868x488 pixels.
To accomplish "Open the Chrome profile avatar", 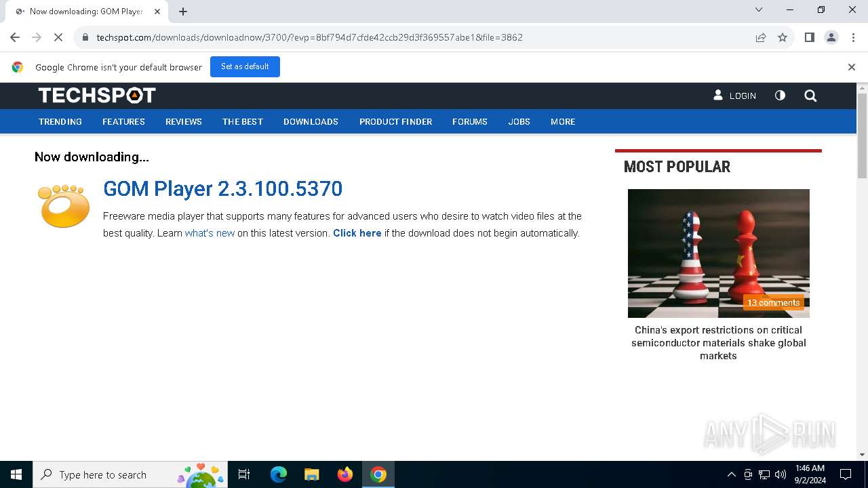I will 831,37.
